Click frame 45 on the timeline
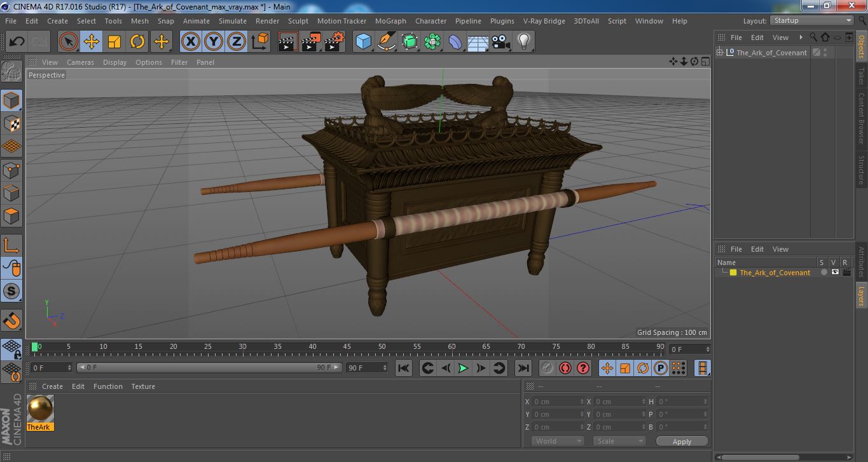 tap(347, 348)
